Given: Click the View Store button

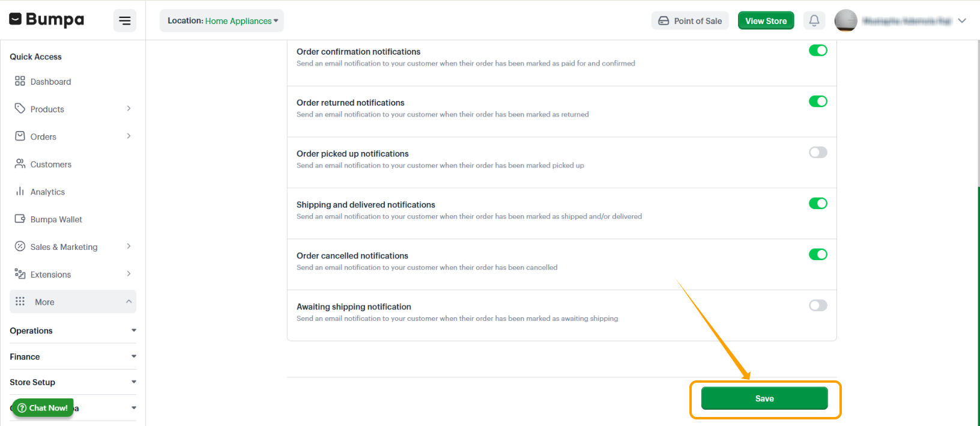Looking at the screenshot, I should pos(766,20).
